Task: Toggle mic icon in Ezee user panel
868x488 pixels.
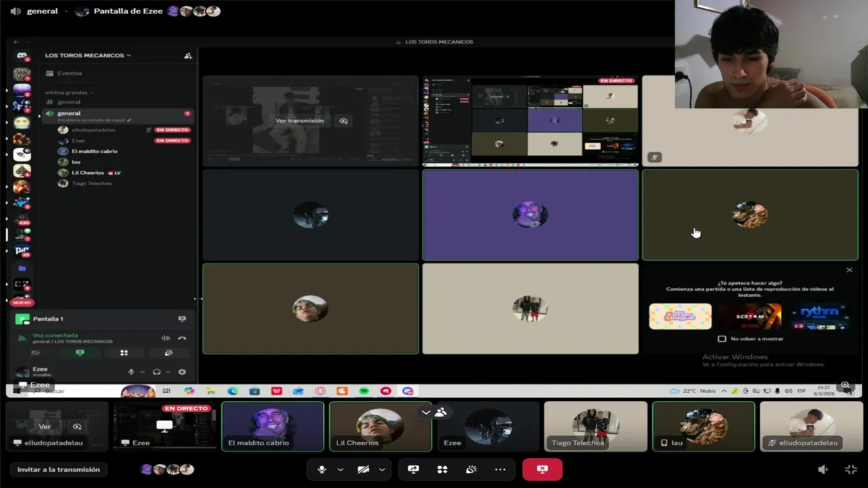Action: click(131, 372)
